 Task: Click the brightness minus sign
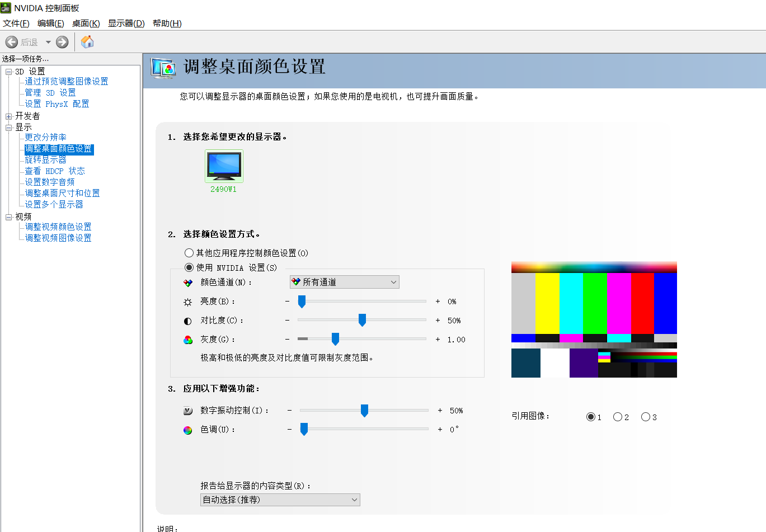coord(288,302)
